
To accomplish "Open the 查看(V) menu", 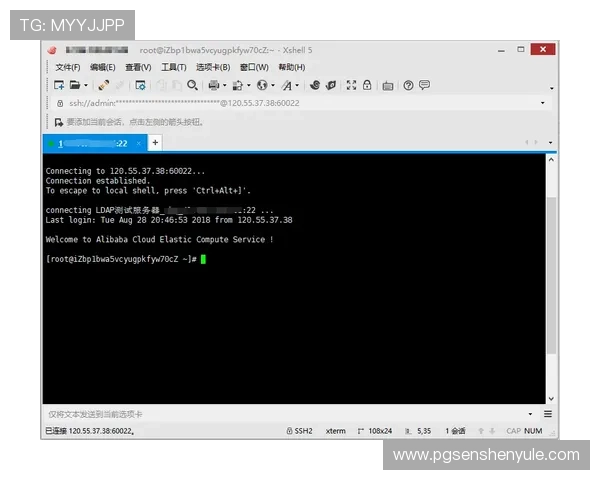I will [138, 67].
